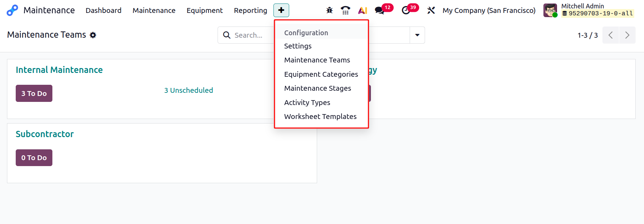Screen dimensions: 644x224
Task: Click the Odoo Maintenance app logo icon
Action: pyautogui.click(x=12, y=10)
